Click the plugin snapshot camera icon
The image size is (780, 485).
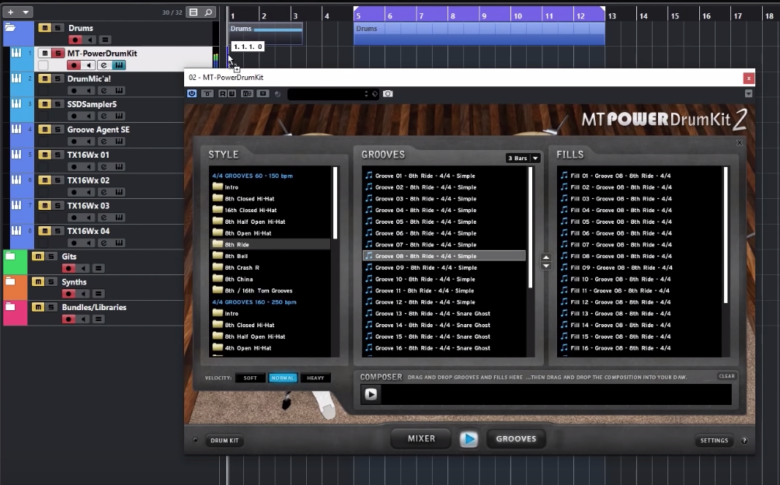(x=388, y=94)
